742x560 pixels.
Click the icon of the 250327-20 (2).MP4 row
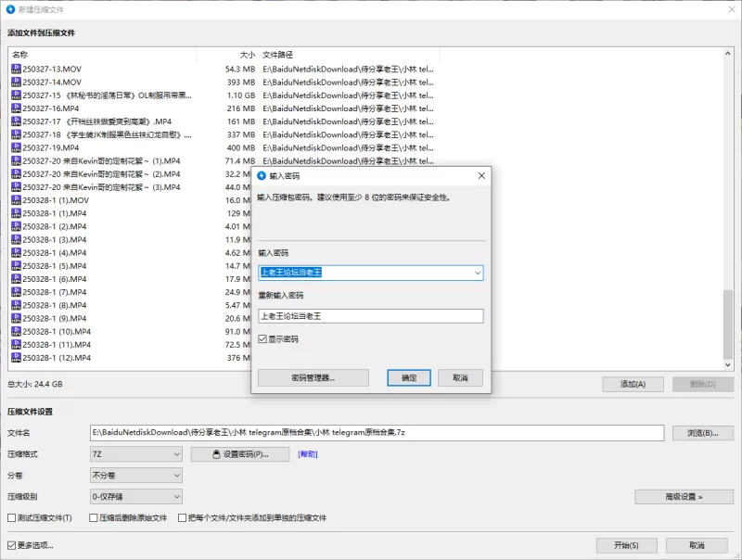[16, 174]
